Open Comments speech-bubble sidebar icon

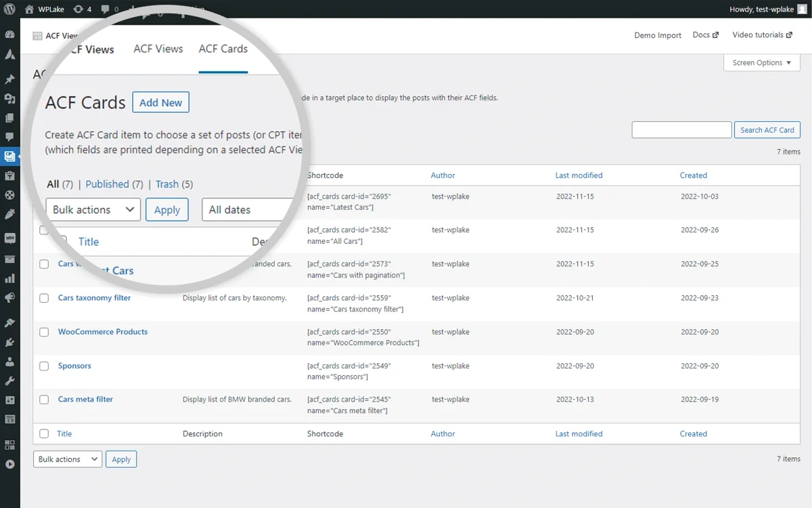click(x=10, y=137)
